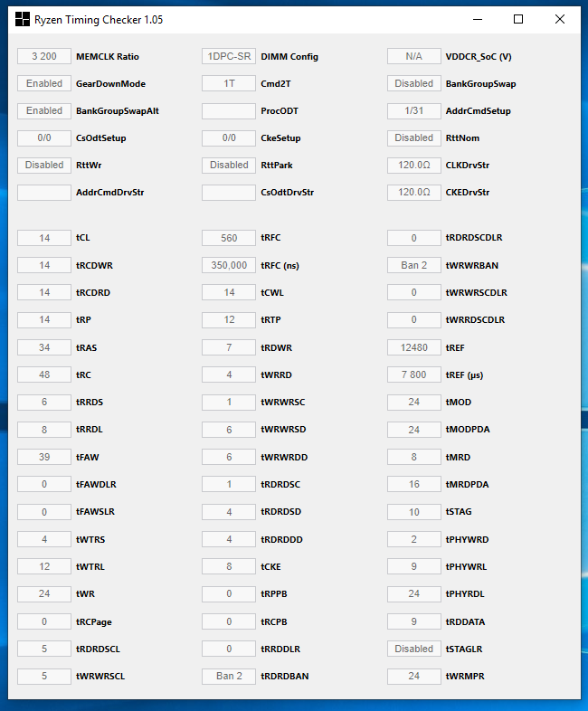Click the BankGroupSwapAlt value field
Viewport: 588px width, 711px height.
(x=44, y=110)
